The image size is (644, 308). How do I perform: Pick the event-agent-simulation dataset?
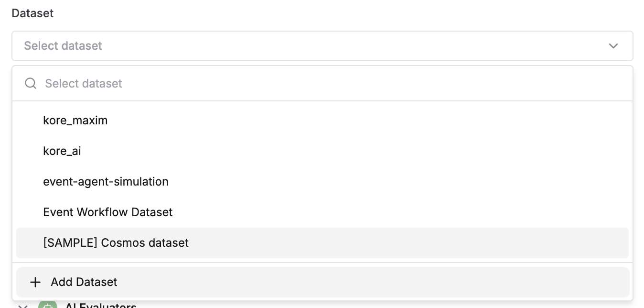pos(322,182)
